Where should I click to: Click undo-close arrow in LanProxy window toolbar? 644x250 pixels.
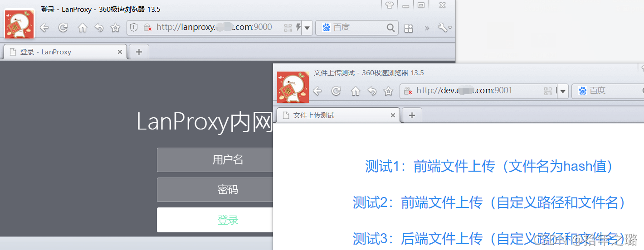tap(99, 28)
